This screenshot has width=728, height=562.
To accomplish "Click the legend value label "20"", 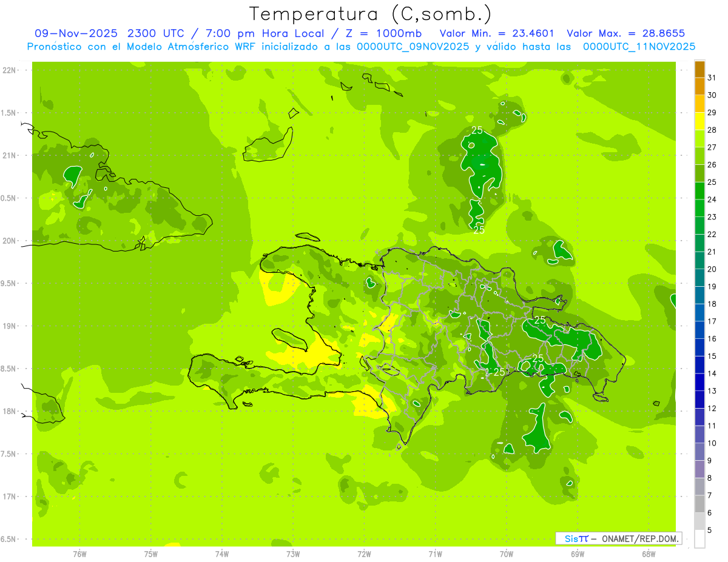I will [x=712, y=269].
